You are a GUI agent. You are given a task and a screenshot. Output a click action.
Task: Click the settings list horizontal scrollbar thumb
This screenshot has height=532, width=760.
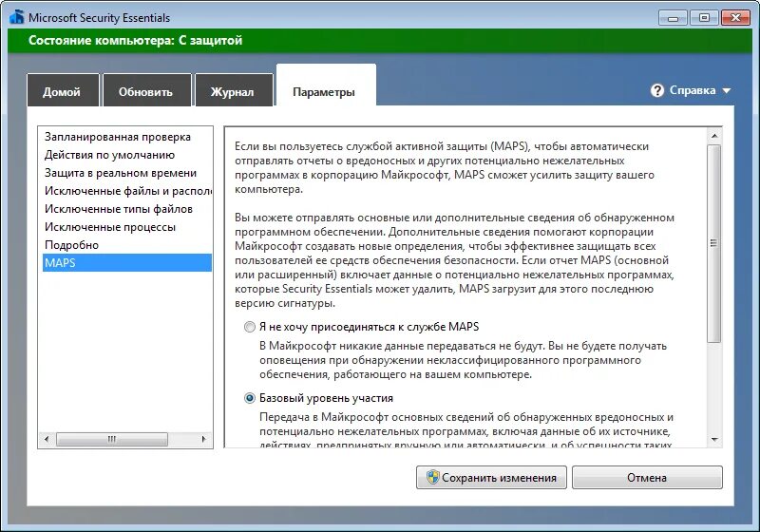point(112,439)
